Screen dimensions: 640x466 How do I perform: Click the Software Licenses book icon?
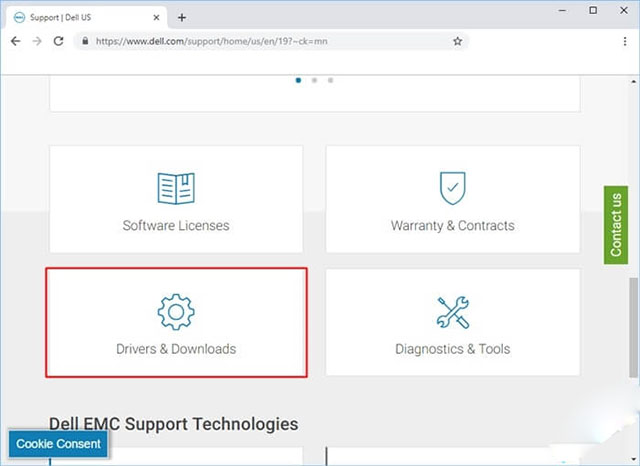coord(176,189)
